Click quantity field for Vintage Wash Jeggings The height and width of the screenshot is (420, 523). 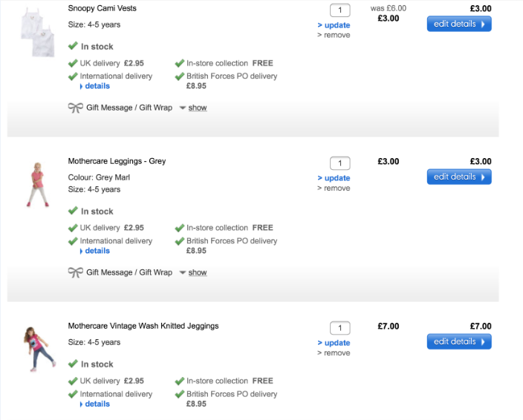[x=340, y=328]
